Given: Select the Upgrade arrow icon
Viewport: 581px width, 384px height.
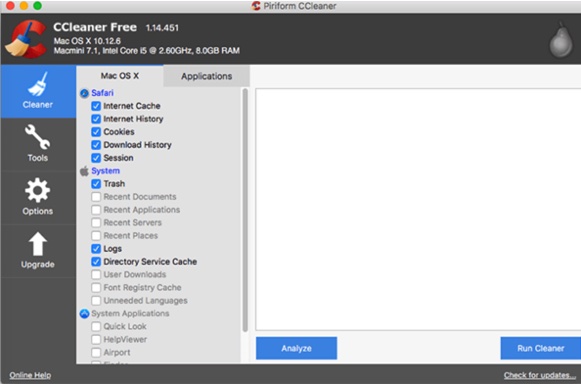Looking at the screenshot, I should [37, 244].
